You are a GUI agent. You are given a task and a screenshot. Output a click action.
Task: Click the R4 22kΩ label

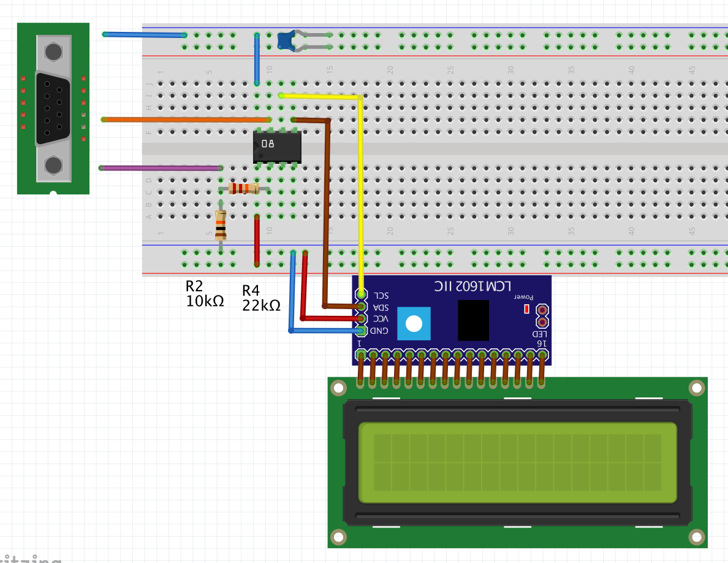point(261,298)
